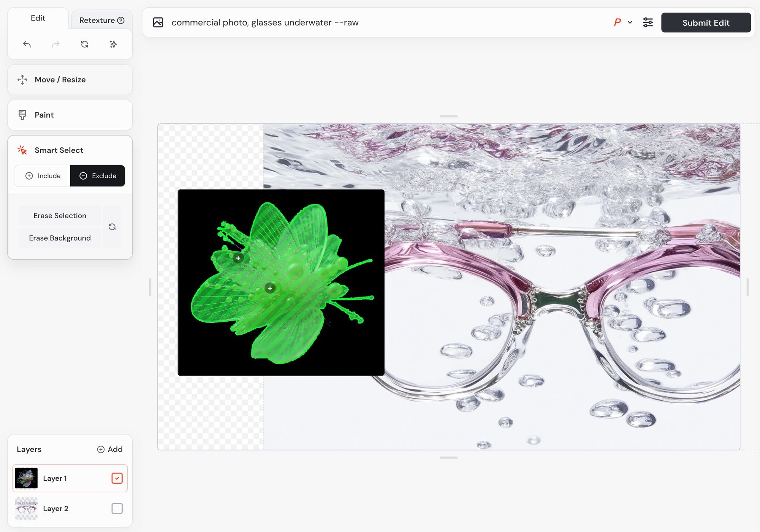Switch to the Edit tab

(x=38, y=18)
